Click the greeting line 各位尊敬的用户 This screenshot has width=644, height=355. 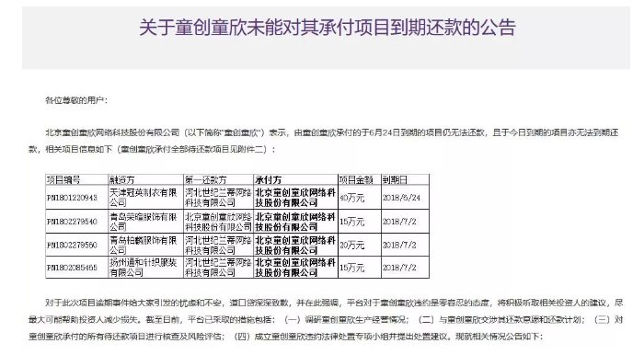pos(76,100)
